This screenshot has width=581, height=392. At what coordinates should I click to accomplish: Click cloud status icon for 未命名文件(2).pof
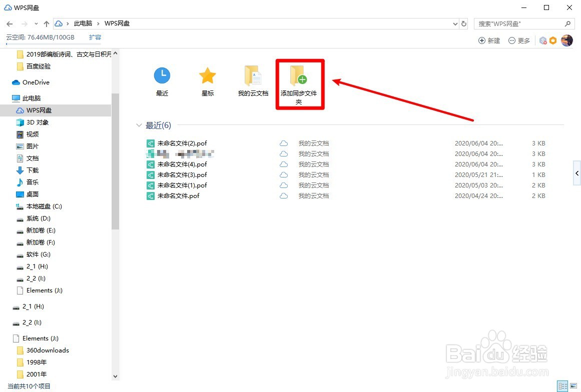pyautogui.click(x=284, y=143)
